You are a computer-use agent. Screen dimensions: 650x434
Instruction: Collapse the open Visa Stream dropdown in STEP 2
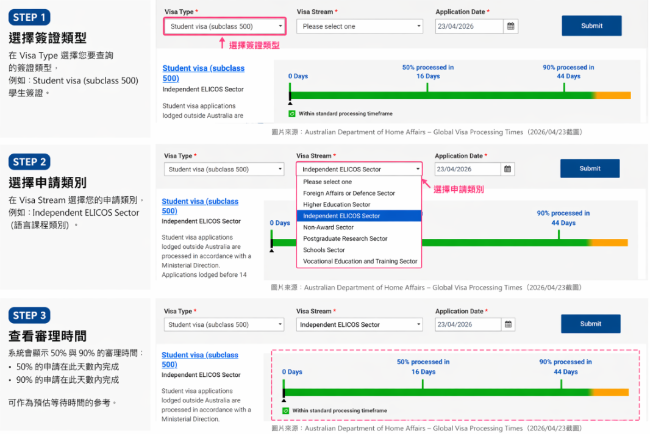(x=359, y=169)
